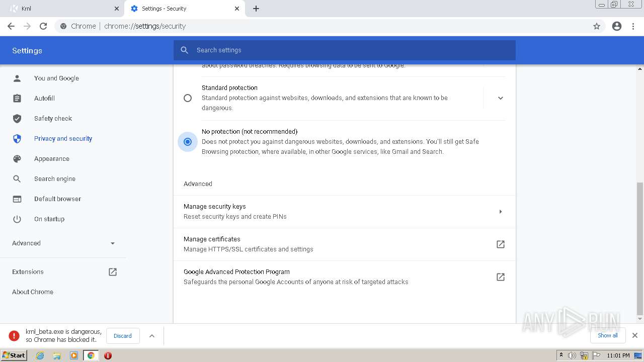
Task: Open Default browser settings
Action: [x=57, y=199]
